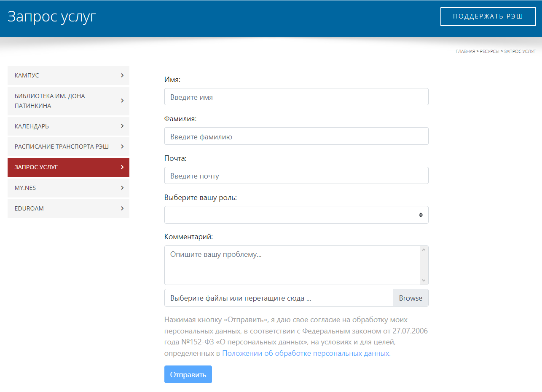Select the ЗАПРОС УСЛУГ sidebar item
This screenshot has height=392, width=542.
tap(68, 167)
